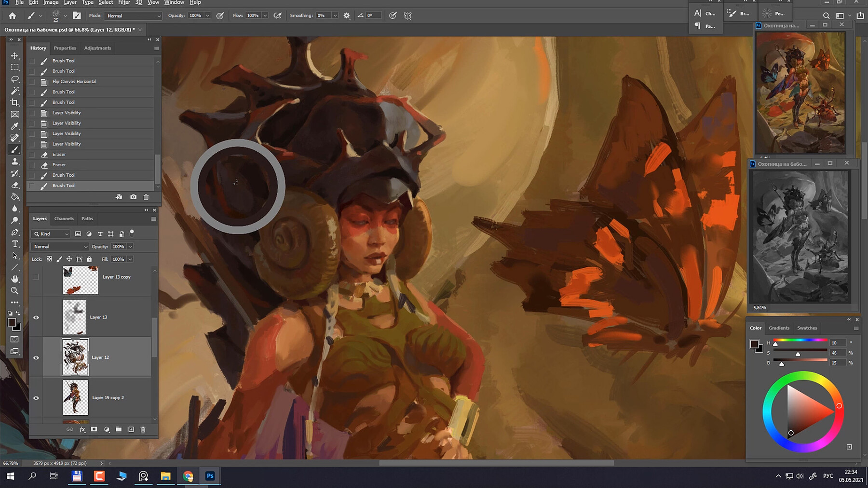Viewport: 868px width, 488px height.
Task: Toggle layer filtering switch
Action: coord(132,233)
